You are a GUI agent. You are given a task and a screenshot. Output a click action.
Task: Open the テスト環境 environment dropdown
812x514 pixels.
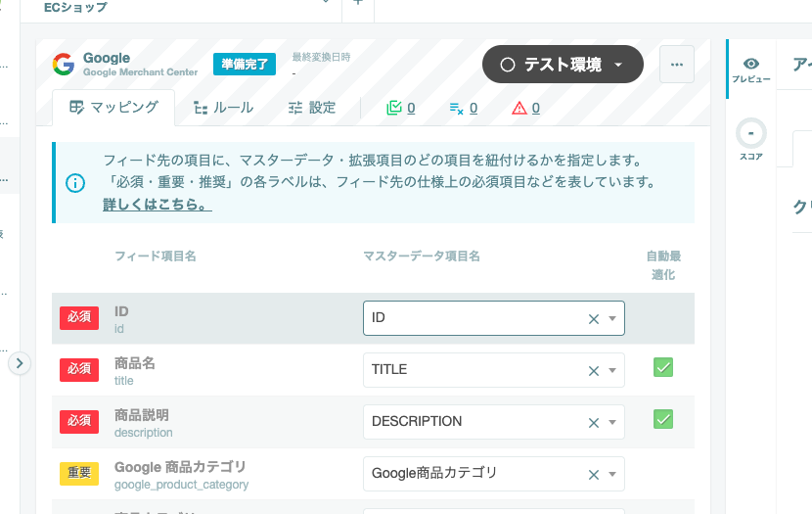pos(563,65)
